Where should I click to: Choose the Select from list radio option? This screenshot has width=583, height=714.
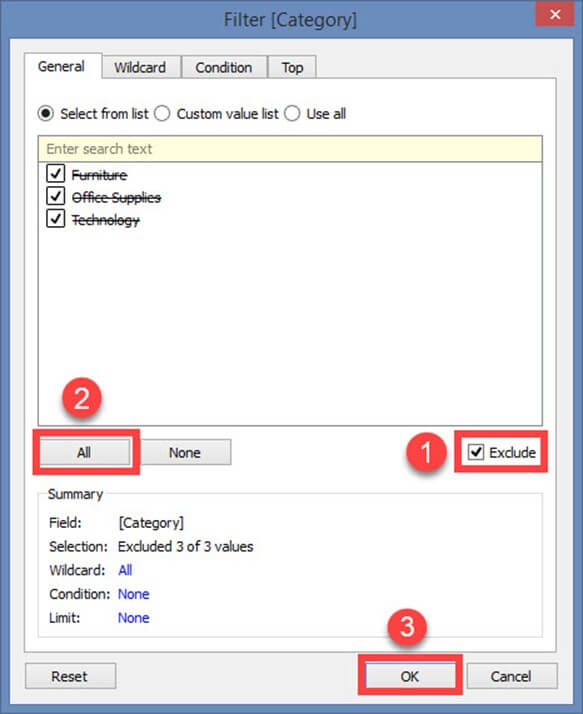[46, 113]
